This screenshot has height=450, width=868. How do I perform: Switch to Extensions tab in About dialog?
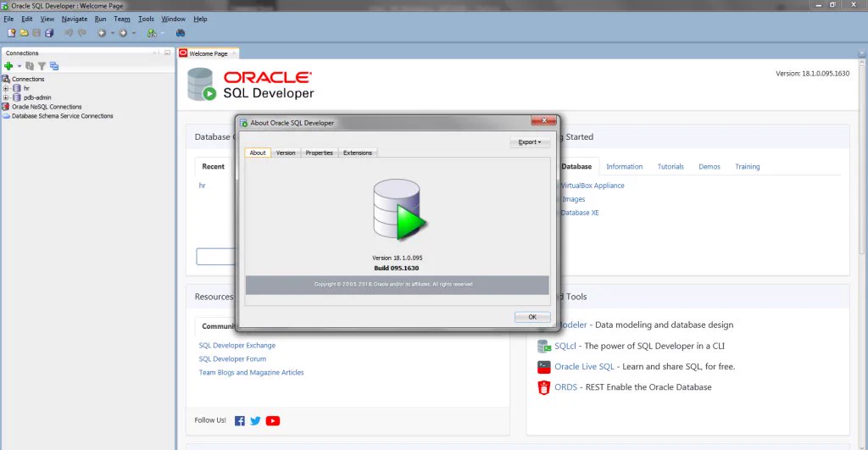tap(358, 153)
